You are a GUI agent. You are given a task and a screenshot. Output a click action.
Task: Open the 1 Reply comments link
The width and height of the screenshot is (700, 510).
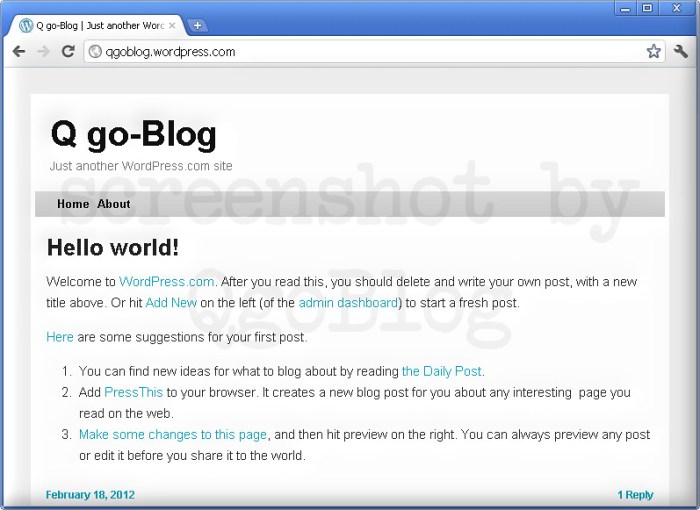635,495
